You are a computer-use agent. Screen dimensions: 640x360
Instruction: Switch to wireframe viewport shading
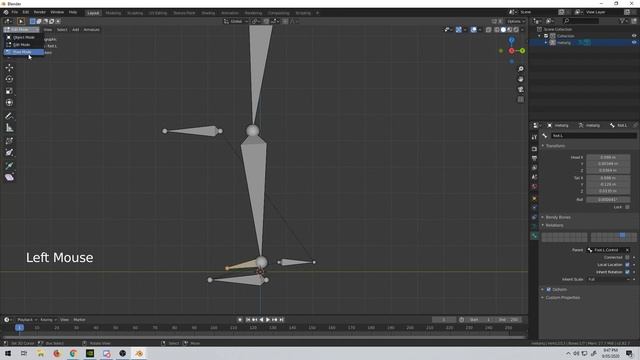(497, 30)
